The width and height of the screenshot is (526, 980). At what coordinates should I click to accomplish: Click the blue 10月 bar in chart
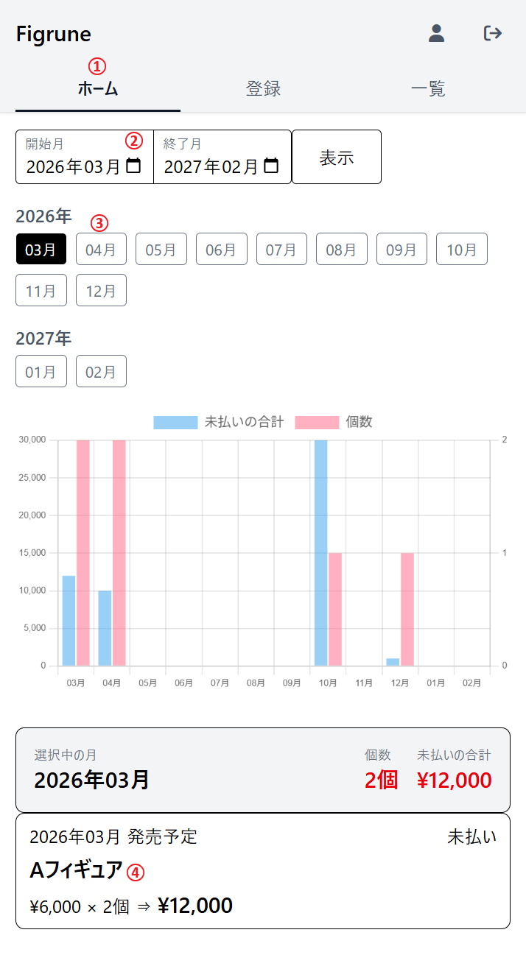coord(320,552)
